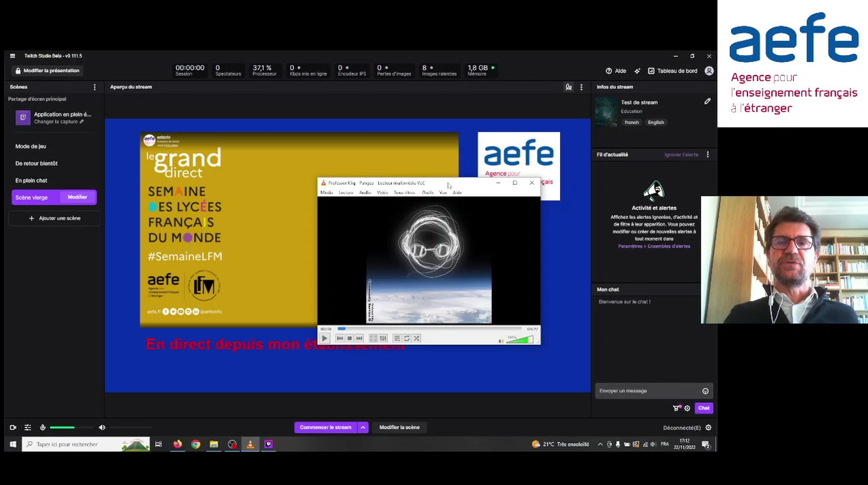The width and height of the screenshot is (868, 485).
Task: Open the Scènes panel three-dot menu
Action: click(x=94, y=87)
